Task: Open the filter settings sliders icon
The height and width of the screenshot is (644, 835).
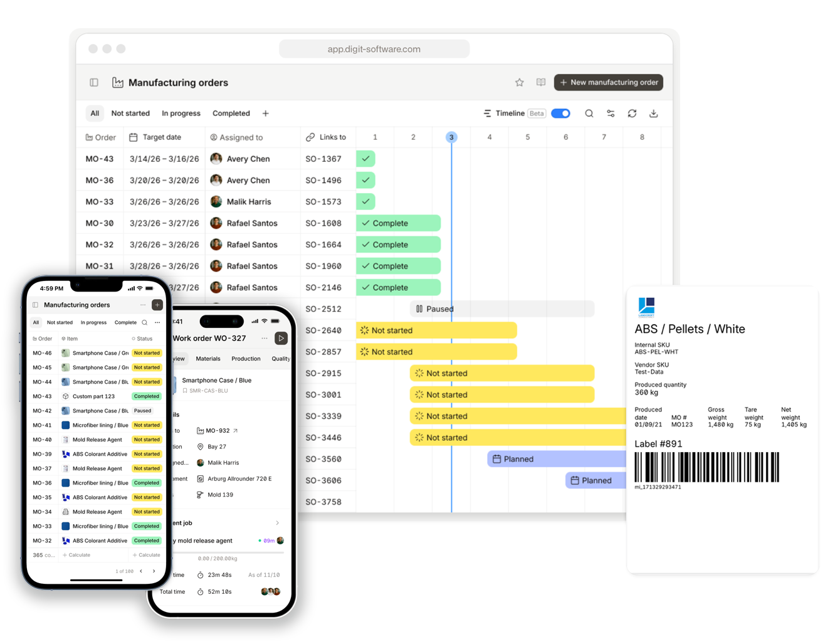Action: pos(610,113)
